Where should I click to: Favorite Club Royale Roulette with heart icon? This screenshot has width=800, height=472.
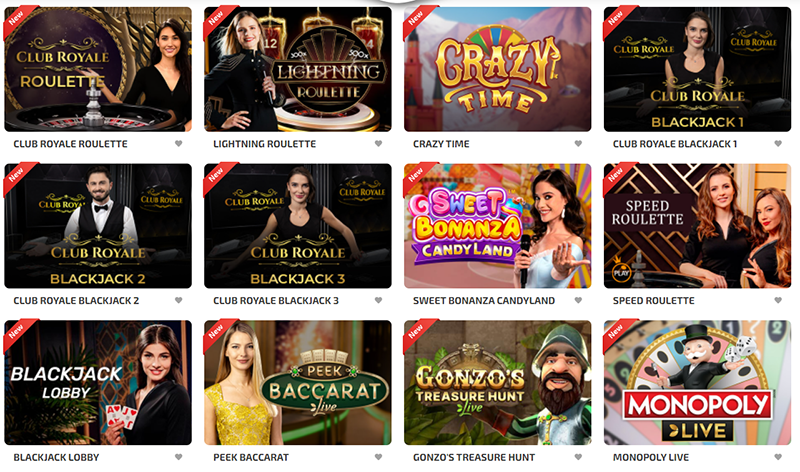179,144
